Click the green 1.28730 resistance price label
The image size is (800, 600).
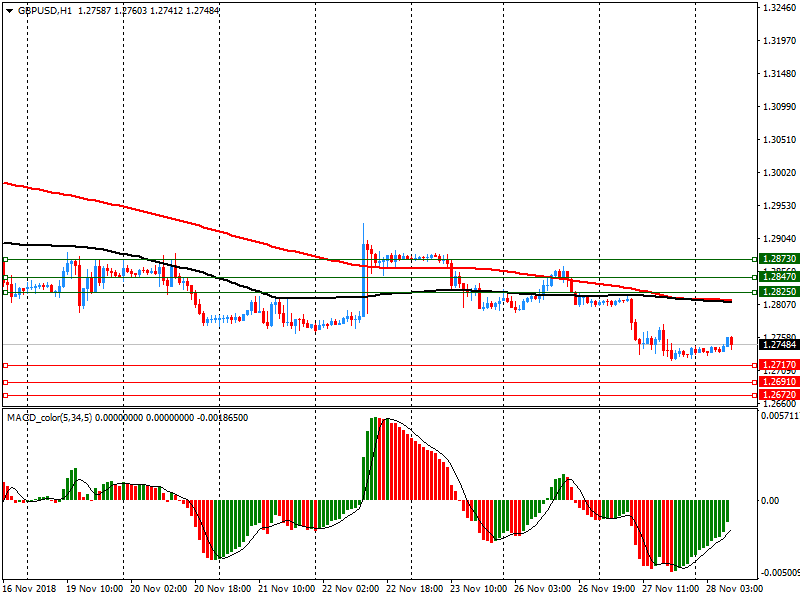click(x=777, y=259)
